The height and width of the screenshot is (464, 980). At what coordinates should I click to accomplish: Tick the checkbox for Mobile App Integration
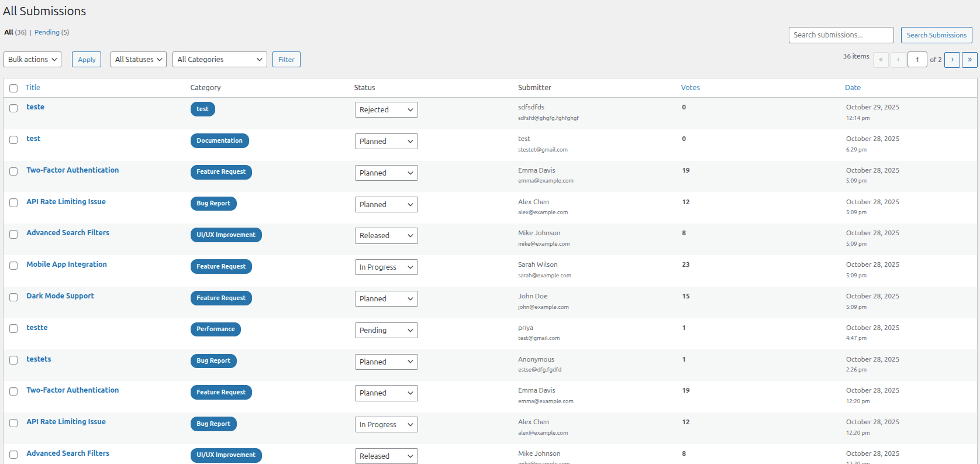(13, 266)
